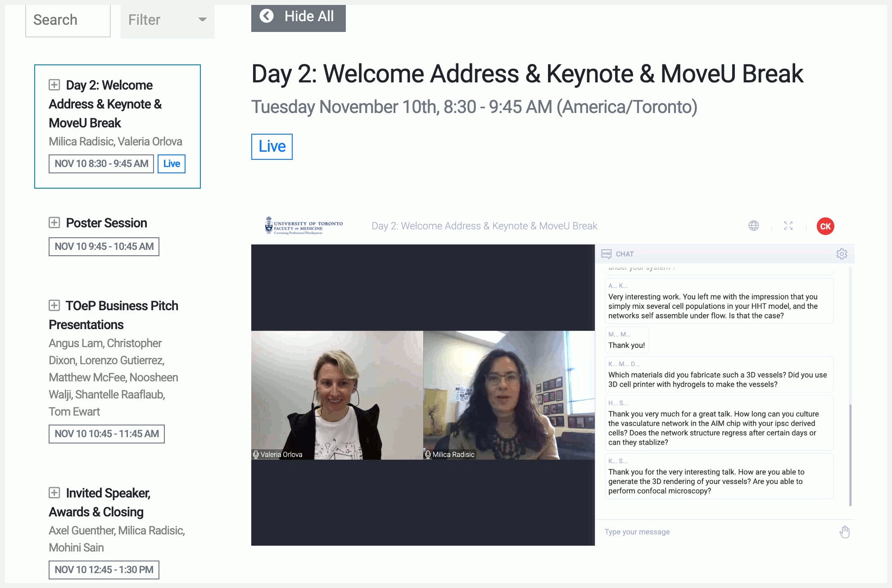Click the chat panel icon
The width and height of the screenshot is (892, 588).
(x=607, y=254)
